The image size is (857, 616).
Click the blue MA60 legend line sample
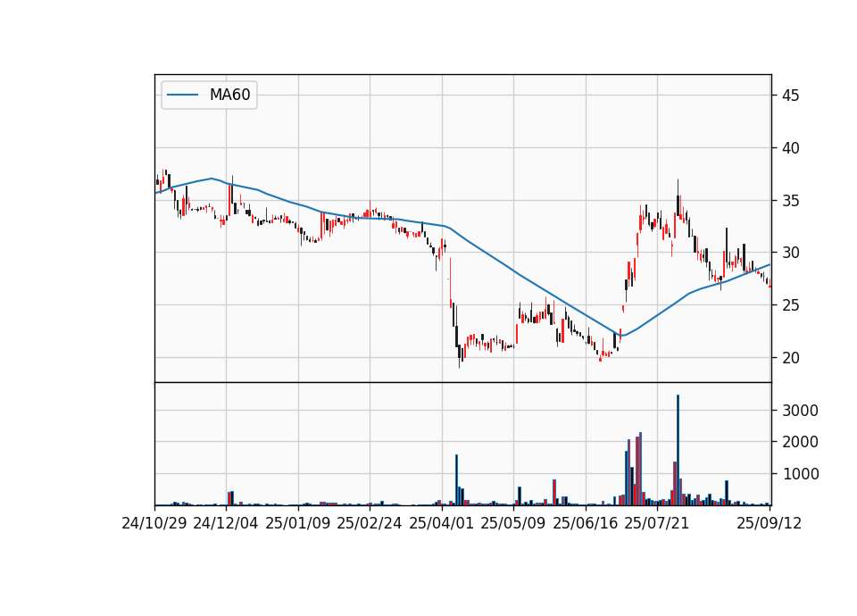pyautogui.click(x=182, y=96)
